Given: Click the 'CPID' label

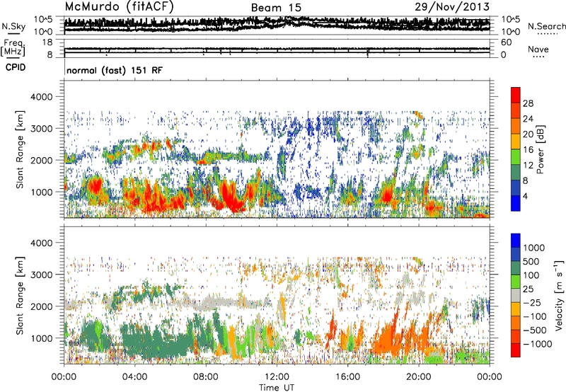Looking at the screenshot, I should pos(16,67).
